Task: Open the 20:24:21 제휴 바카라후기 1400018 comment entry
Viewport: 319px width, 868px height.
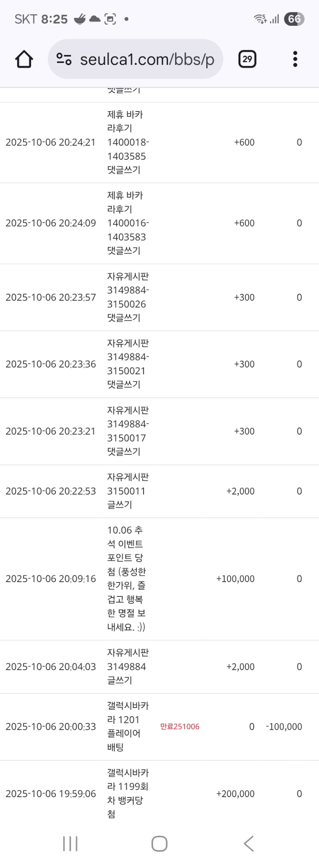Action: pos(128,143)
